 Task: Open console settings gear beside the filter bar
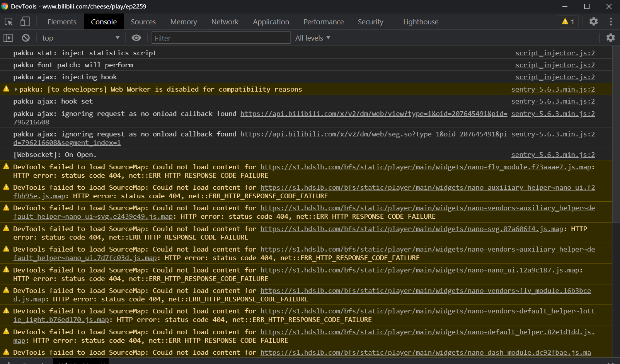(610, 38)
